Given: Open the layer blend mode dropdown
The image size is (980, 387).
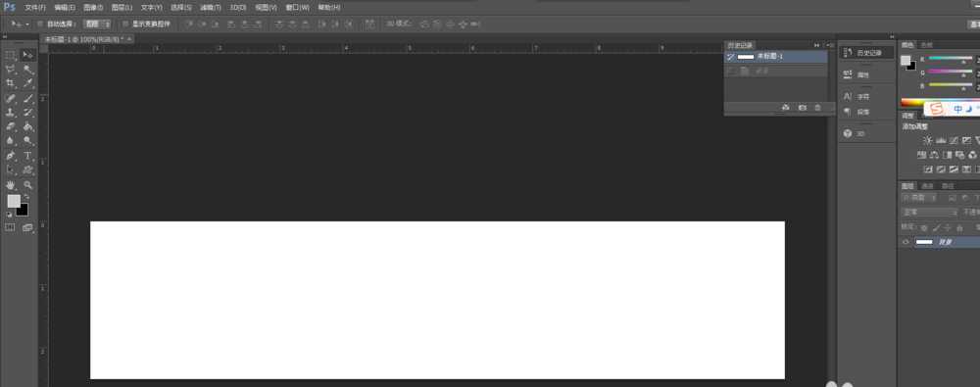Looking at the screenshot, I should click(x=930, y=212).
